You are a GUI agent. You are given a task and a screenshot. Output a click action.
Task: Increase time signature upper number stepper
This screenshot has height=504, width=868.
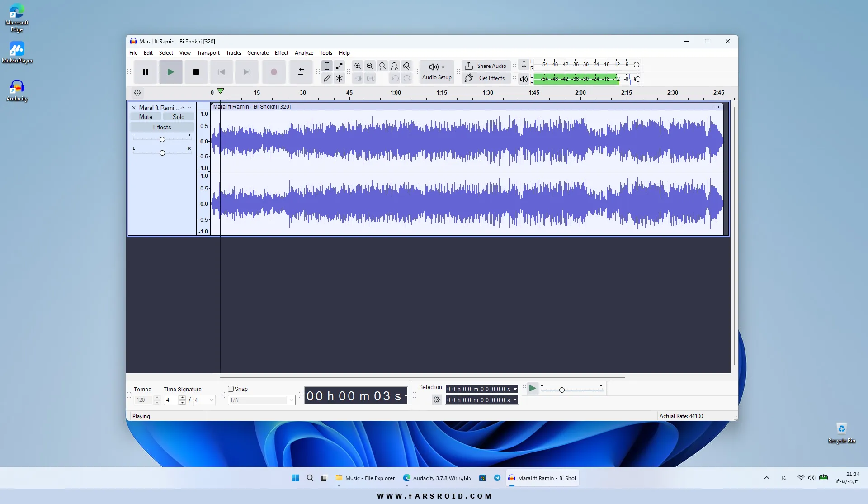182,398
